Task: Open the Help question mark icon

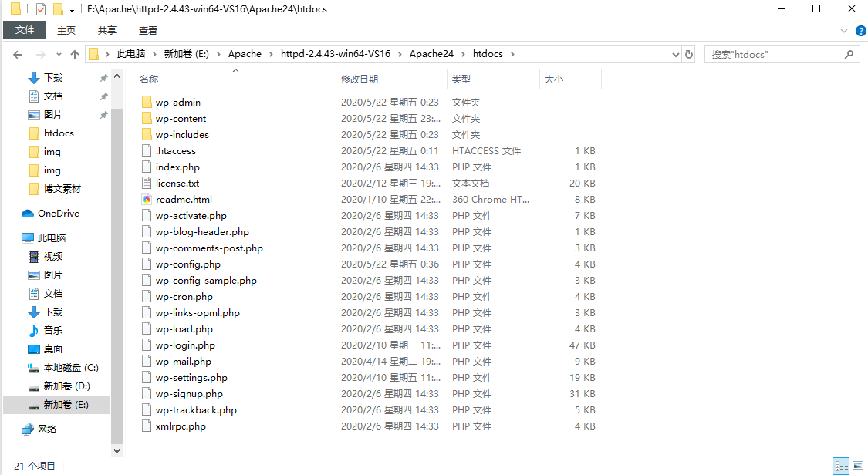Action: click(x=861, y=31)
